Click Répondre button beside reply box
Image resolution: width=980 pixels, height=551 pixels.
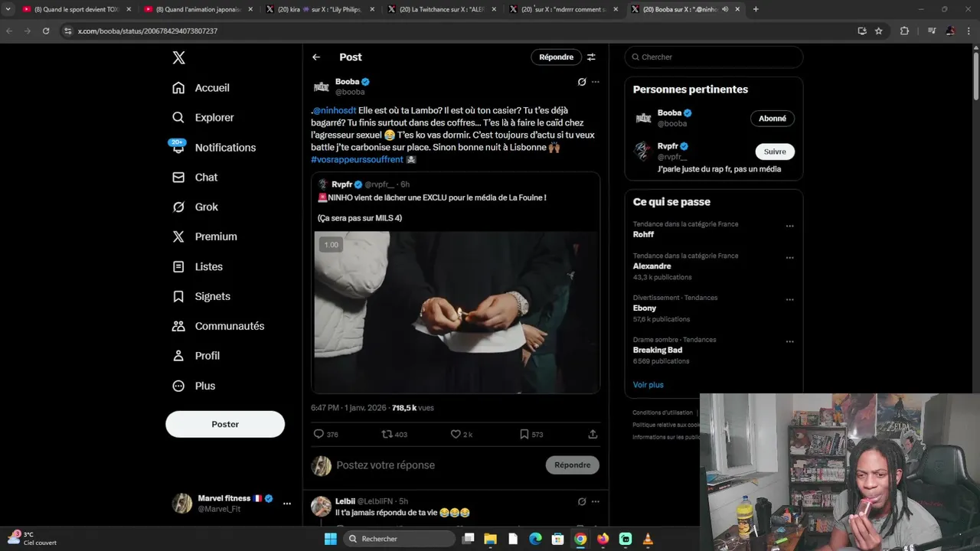point(573,465)
